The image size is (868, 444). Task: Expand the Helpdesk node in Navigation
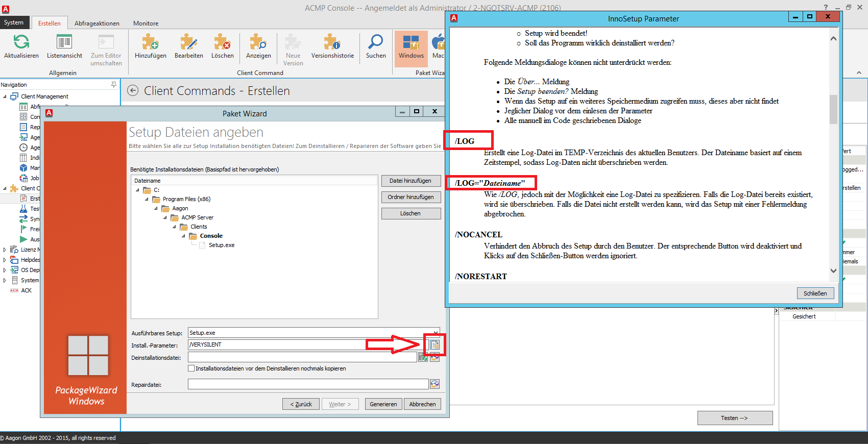pos(5,260)
